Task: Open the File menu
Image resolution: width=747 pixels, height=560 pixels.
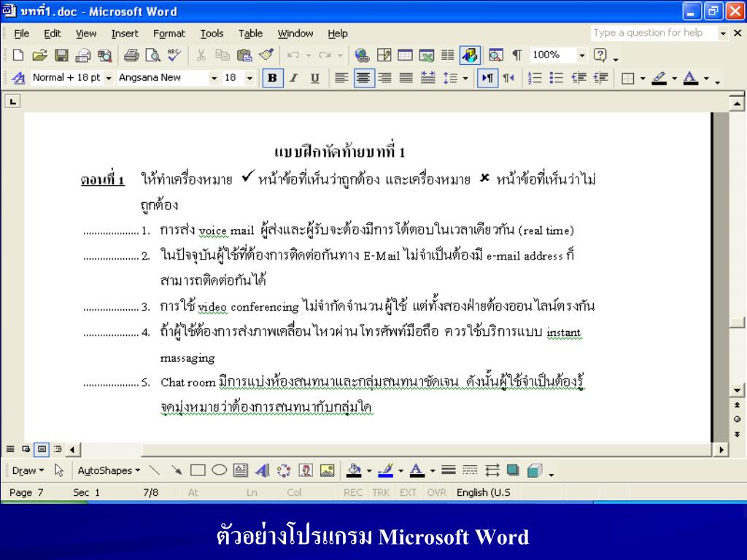Action: pyautogui.click(x=21, y=34)
